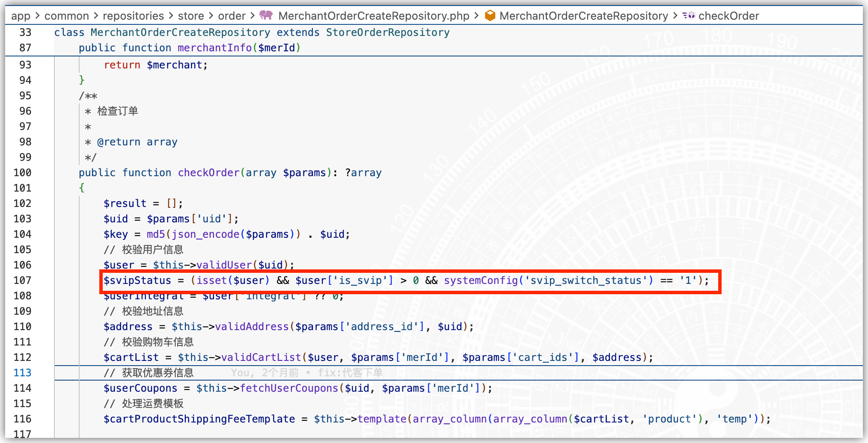Click '@return array' docblock tag

click(x=137, y=142)
